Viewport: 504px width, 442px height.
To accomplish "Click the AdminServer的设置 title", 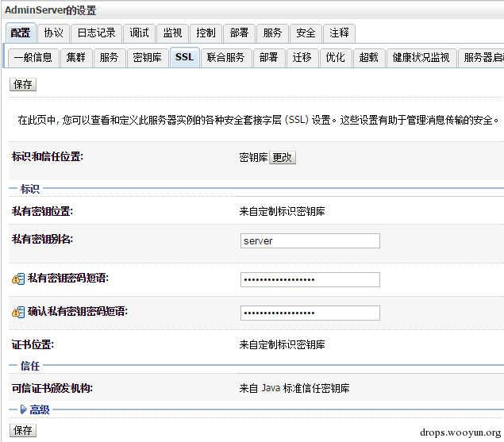I will coord(51,10).
